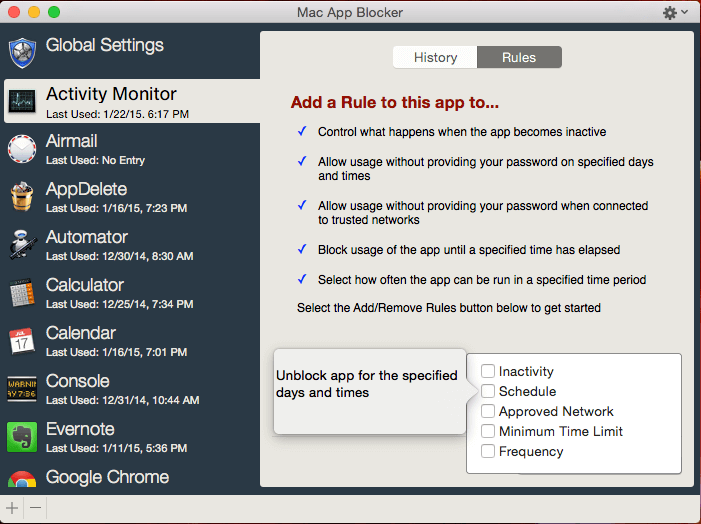Click the Google Chrome icon
701x524 pixels.
click(x=22, y=479)
